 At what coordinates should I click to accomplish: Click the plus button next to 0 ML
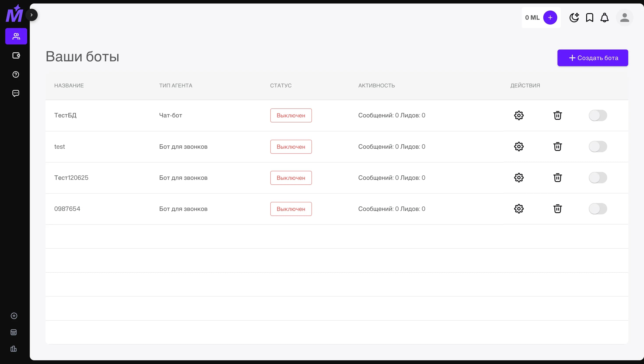(x=550, y=17)
